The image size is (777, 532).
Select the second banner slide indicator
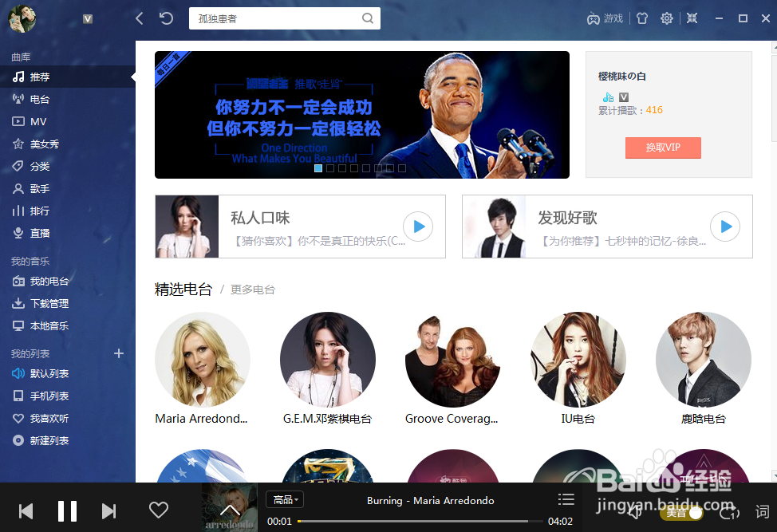pyautogui.click(x=330, y=168)
